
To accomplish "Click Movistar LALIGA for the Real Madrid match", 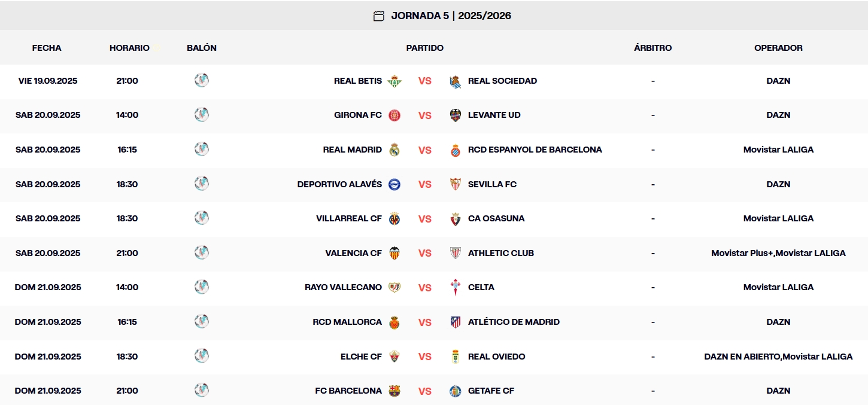I will pos(778,150).
